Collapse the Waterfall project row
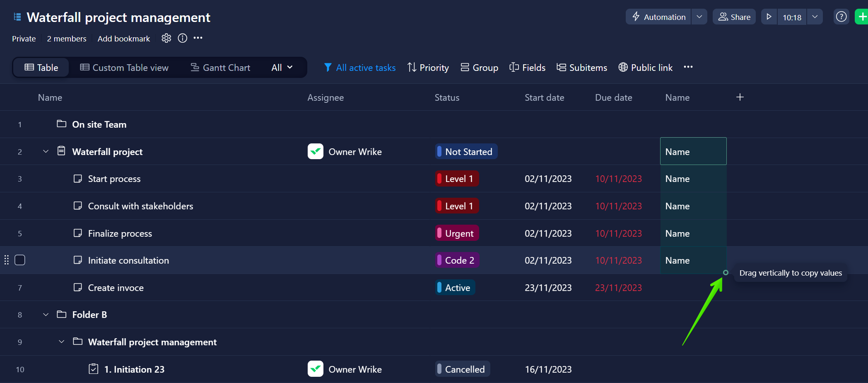 pyautogui.click(x=46, y=152)
